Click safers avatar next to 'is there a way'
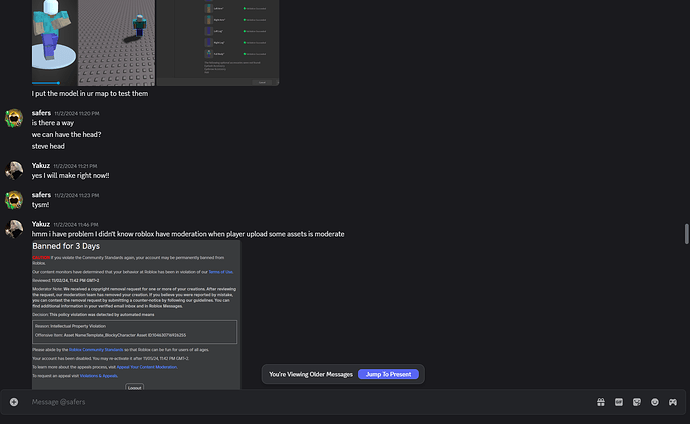 point(14,118)
